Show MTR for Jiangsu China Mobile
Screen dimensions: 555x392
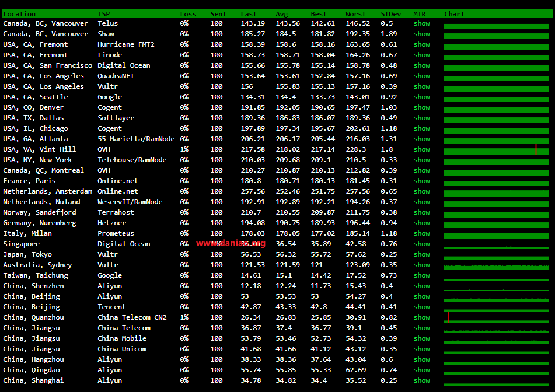(x=421, y=338)
